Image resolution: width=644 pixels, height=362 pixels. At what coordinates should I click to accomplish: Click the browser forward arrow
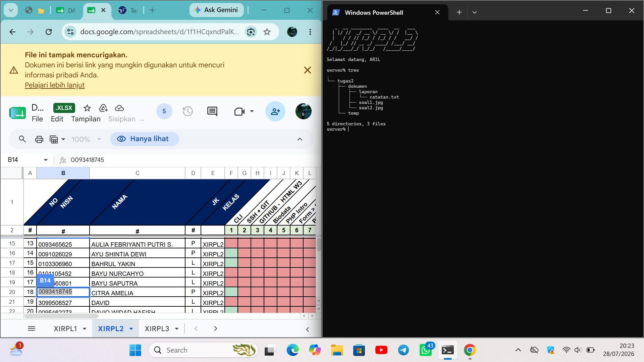click(31, 32)
